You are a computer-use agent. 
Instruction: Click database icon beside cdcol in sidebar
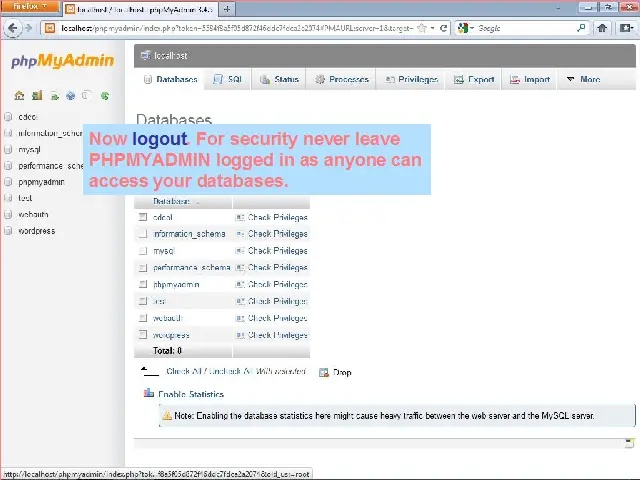pyautogui.click(x=8, y=117)
